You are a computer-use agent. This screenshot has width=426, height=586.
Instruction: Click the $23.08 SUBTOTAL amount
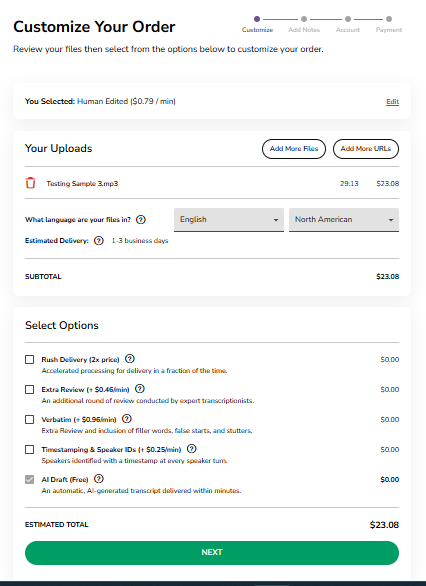click(388, 277)
